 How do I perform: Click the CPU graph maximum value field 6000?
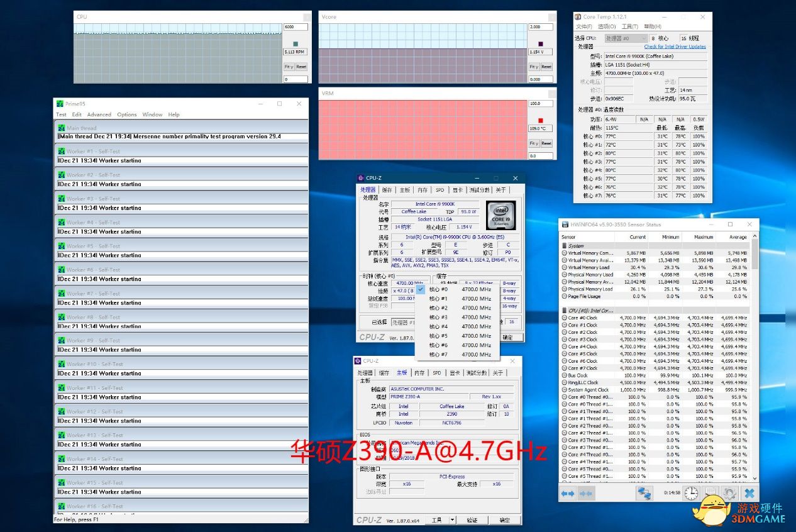click(296, 28)
